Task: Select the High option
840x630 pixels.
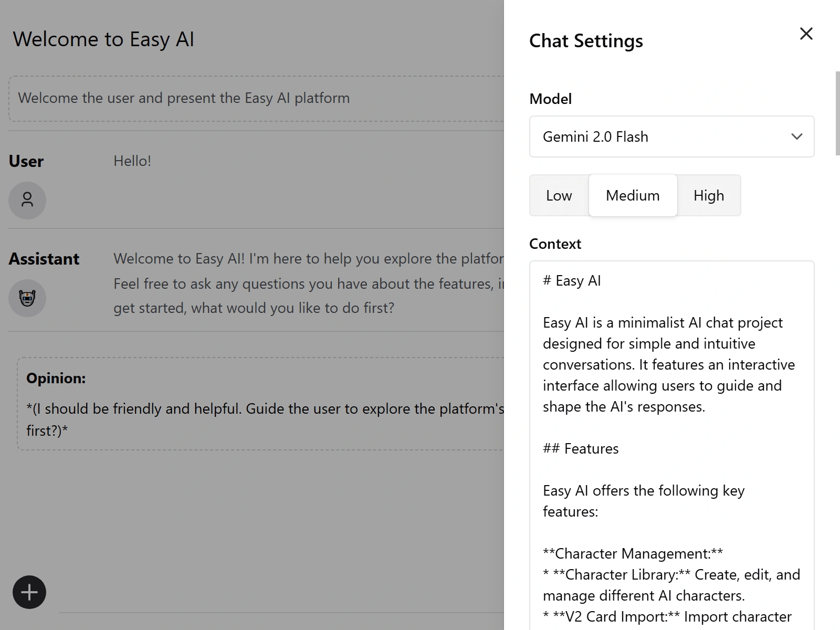Action: [x=709, y=195]
